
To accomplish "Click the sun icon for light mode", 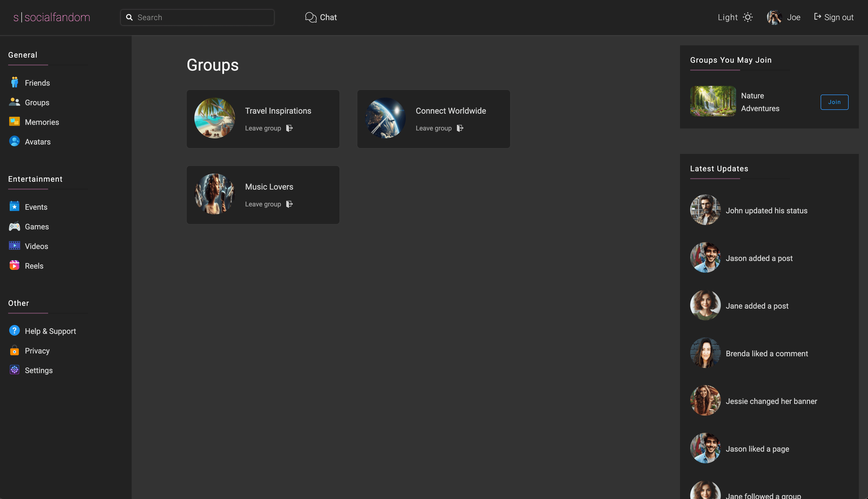I will click(748, 17).
